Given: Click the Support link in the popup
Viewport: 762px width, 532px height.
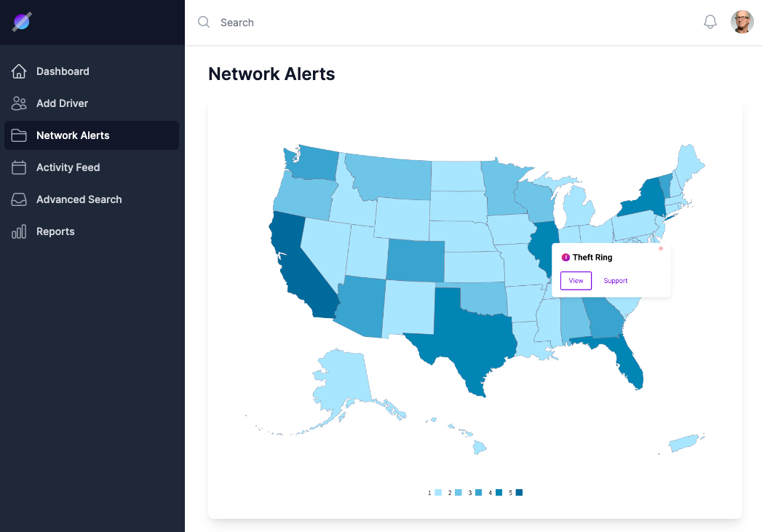Looking at the screenshot, I should (616, 281).
